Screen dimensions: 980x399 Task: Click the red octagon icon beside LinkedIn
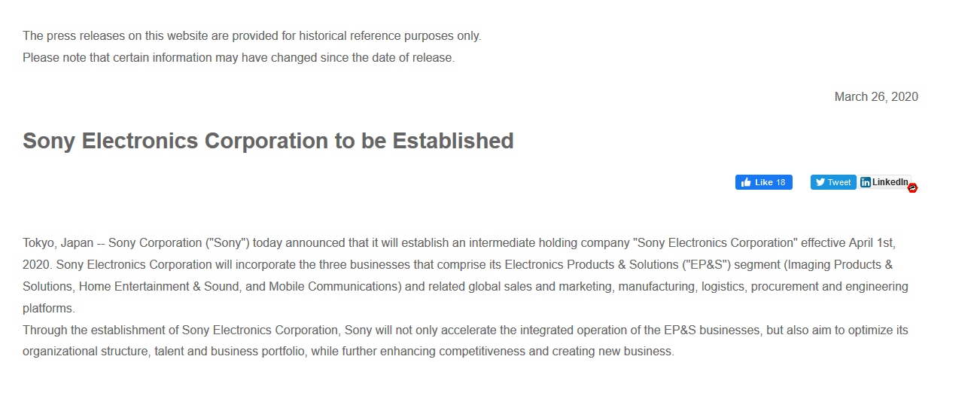[x=913, y=187]
